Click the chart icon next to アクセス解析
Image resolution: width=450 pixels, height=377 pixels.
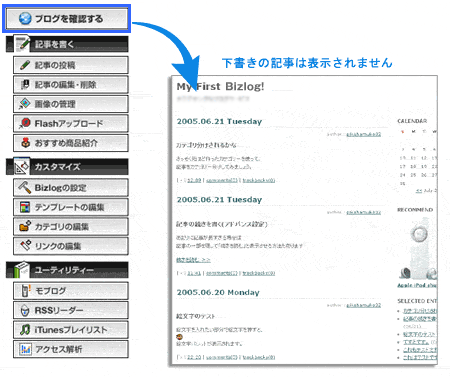tap(25, 349)
